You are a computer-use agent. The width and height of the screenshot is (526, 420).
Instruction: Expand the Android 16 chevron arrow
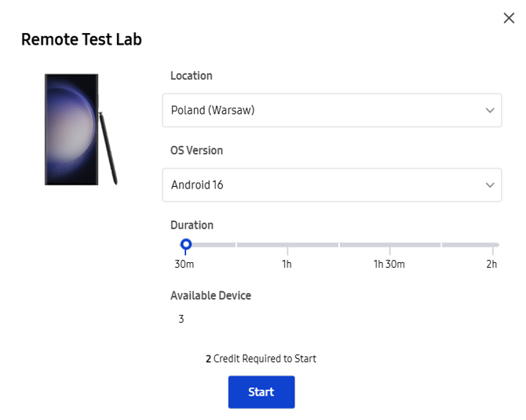[491, 185]
